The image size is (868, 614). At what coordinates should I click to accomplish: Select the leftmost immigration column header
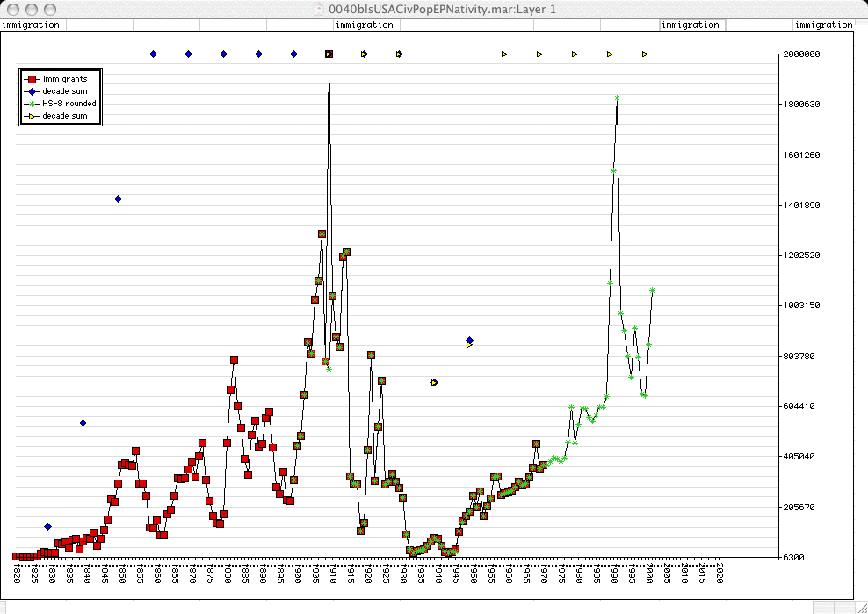[32, 25]
